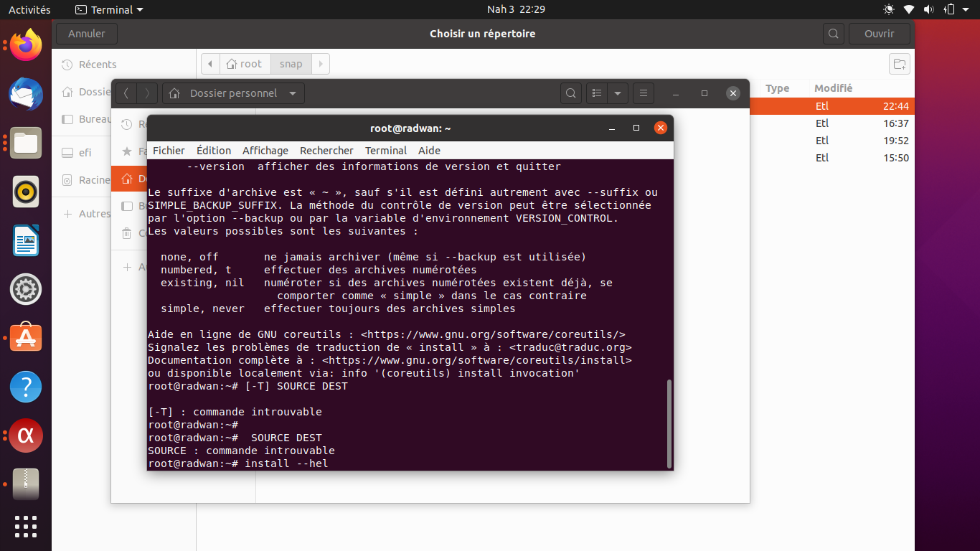The image size is (980, 551).
Task: Open the Terminal app menu in top bar
Action: tap(109, 10)
